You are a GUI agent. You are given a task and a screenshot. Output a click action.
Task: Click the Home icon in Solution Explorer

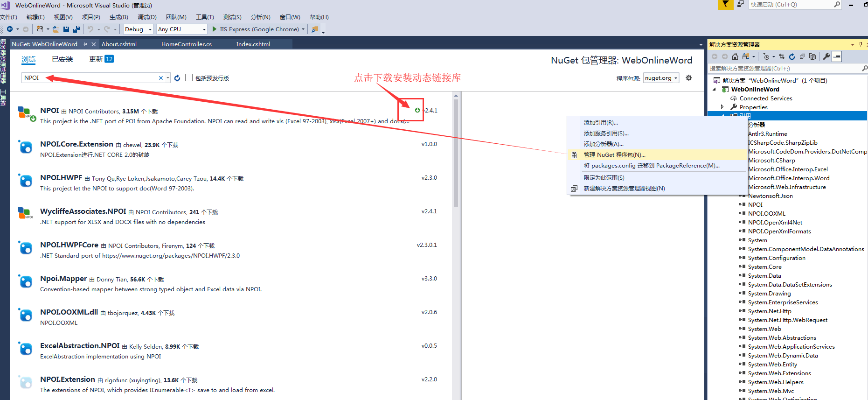coord(735,56)
